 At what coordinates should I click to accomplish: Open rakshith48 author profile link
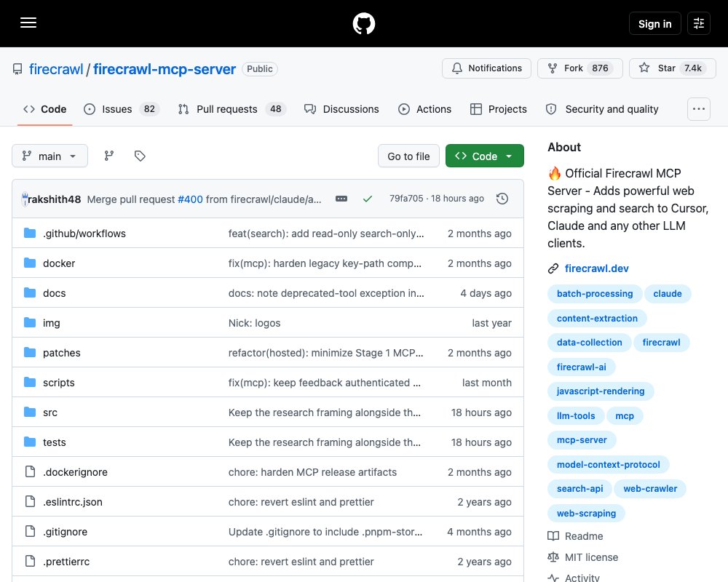pos(55,199)
